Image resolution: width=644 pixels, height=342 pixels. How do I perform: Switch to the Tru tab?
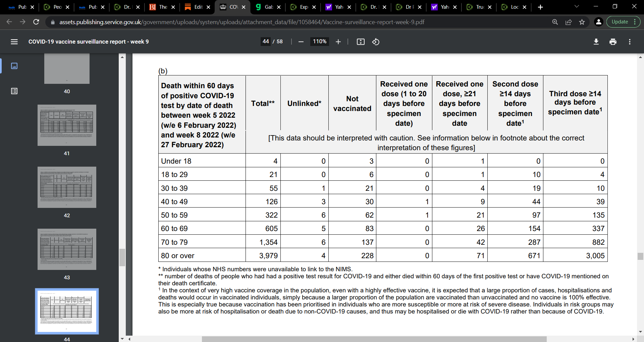tap(478, 7)
